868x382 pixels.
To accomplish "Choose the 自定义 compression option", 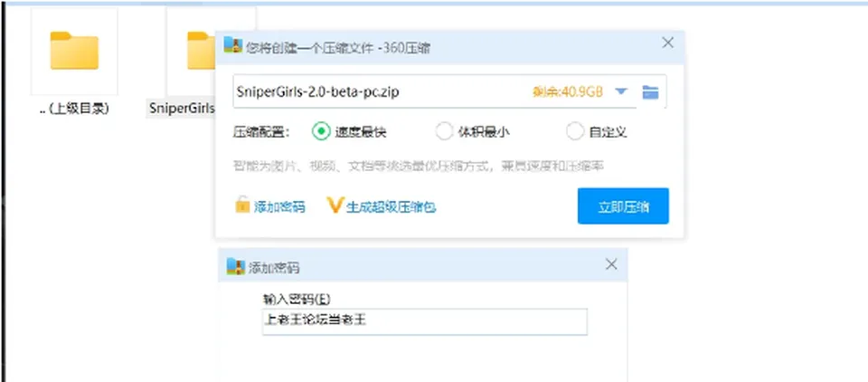I will click(x=575, y=132).
